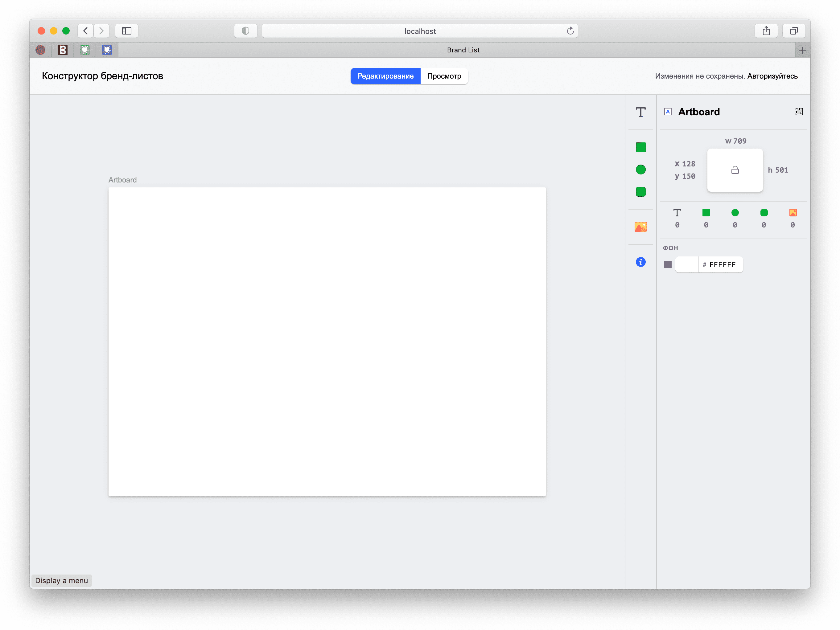Viewport: 840px width, 630px height.
Task: Click the Artboard heading in properties panel
Action: click(x=699, y=112)
